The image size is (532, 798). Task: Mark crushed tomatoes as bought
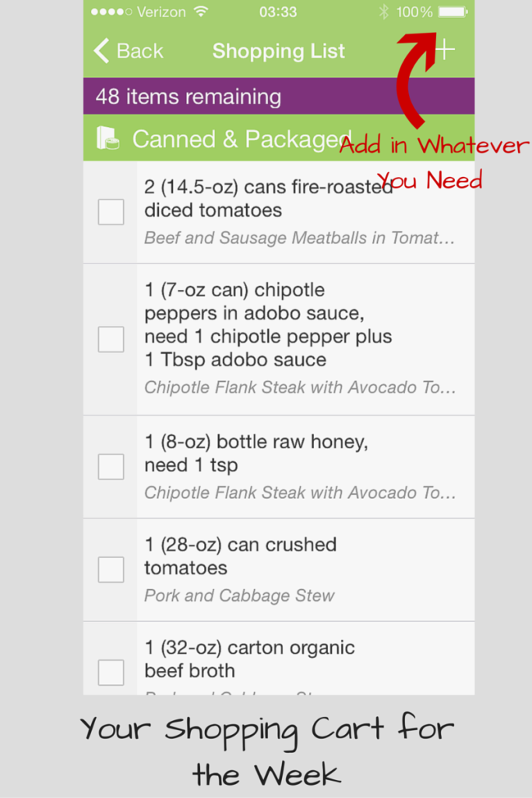111,570
